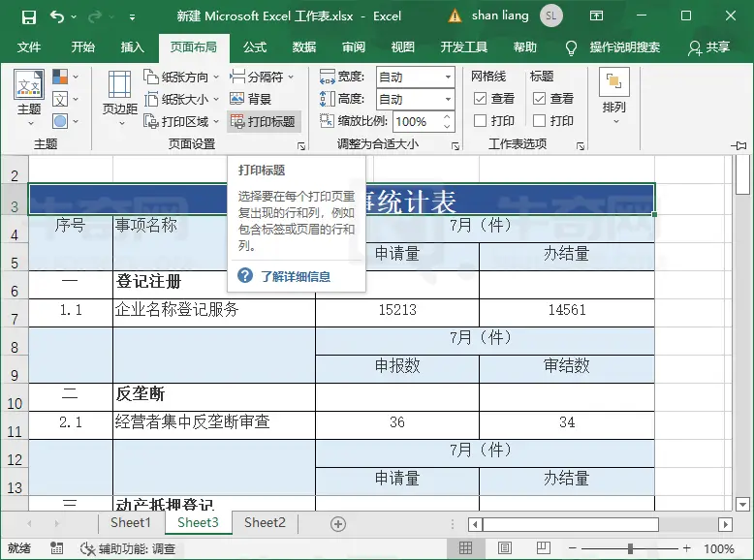
Task: Click the Undo arrow icon
Action: 57,16
